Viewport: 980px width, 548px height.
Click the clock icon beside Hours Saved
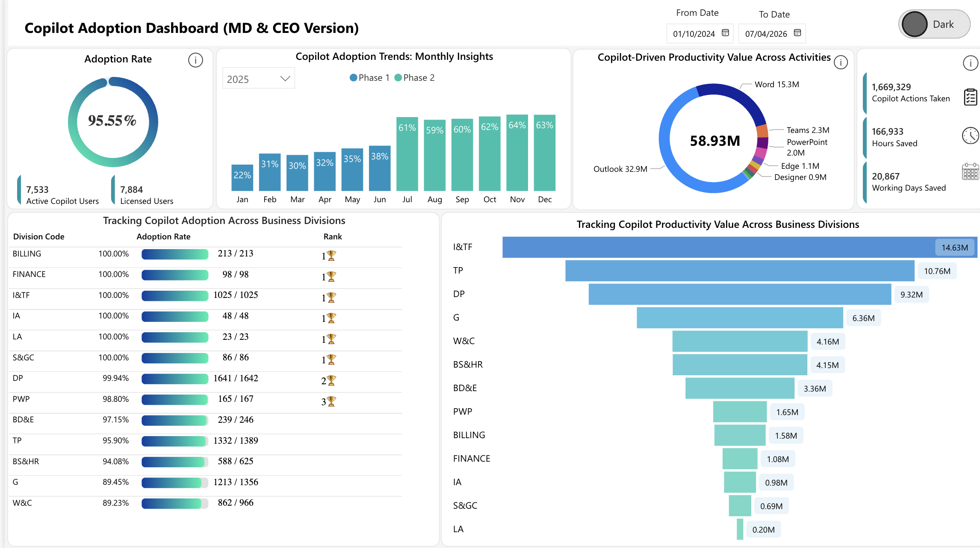point(970,136)
